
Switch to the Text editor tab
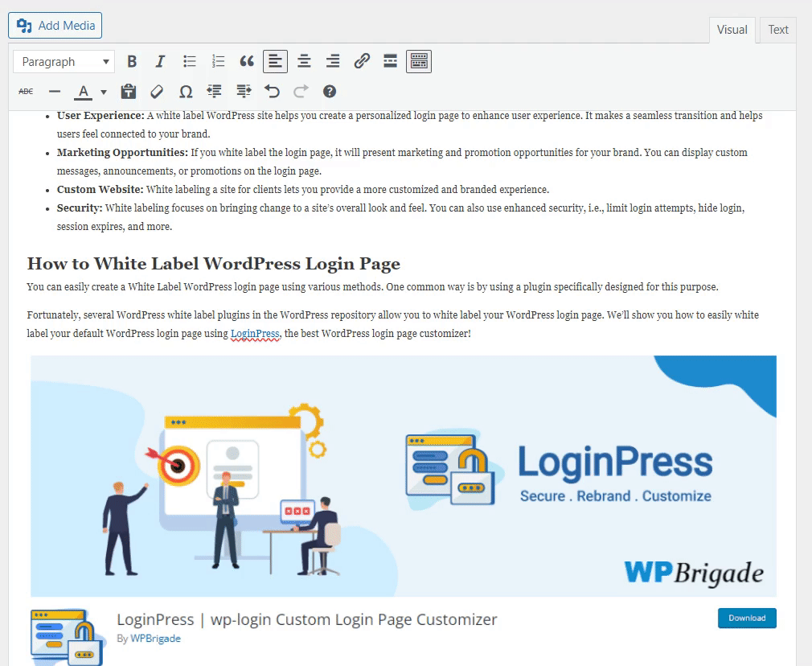pyautogui.click(x=777, y=30)
